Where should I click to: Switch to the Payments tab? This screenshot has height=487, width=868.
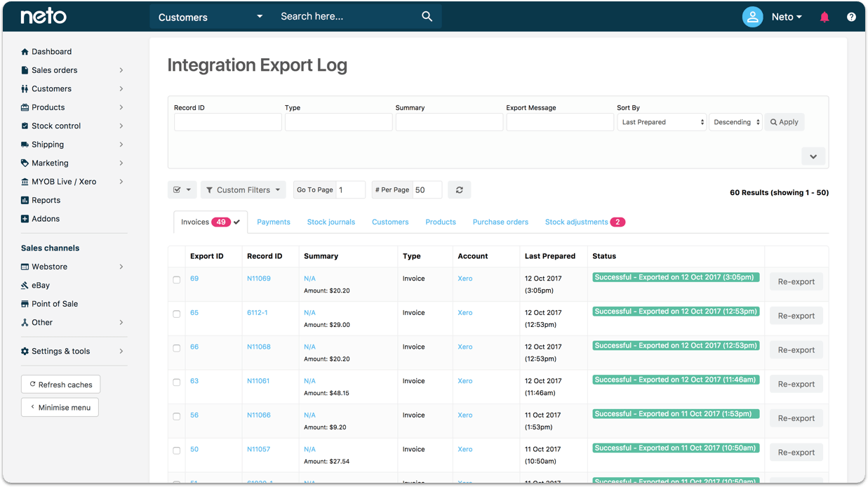[x=274, y=222]
